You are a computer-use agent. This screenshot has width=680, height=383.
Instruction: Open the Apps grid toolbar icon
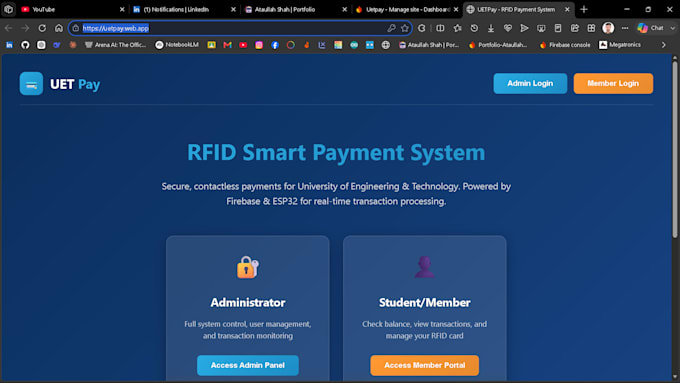coord(591,28)
